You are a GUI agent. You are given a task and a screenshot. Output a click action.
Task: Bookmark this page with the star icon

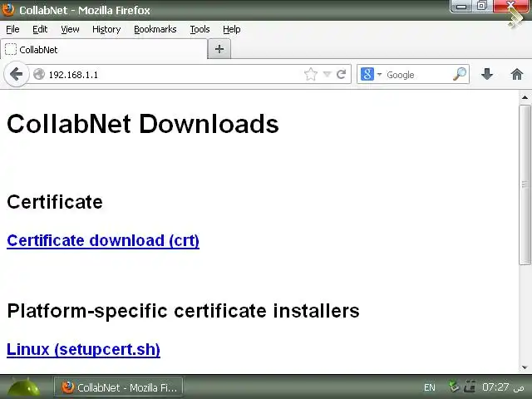point(310,74)
